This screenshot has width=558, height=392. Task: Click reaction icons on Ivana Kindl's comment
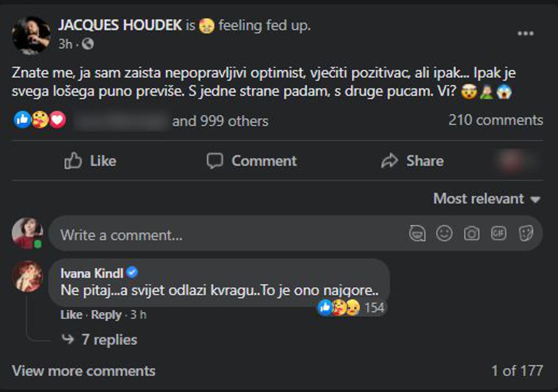click(339, 308)
